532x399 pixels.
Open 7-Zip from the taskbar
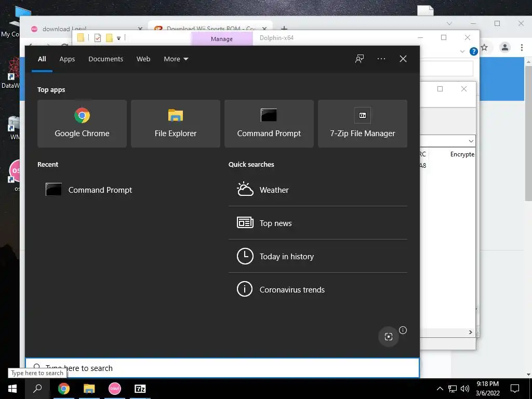point(140,389)
